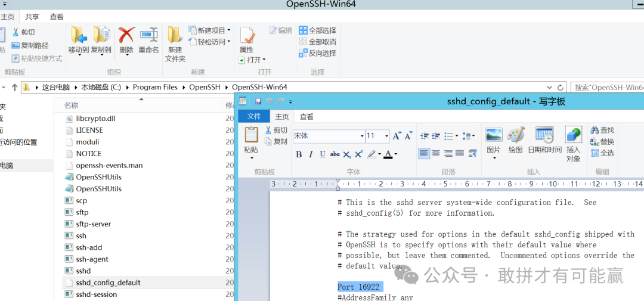Switch to WordPad View (查看) tab
The width and height of the screenshot is (644, 301).
[x=306, y=117]
